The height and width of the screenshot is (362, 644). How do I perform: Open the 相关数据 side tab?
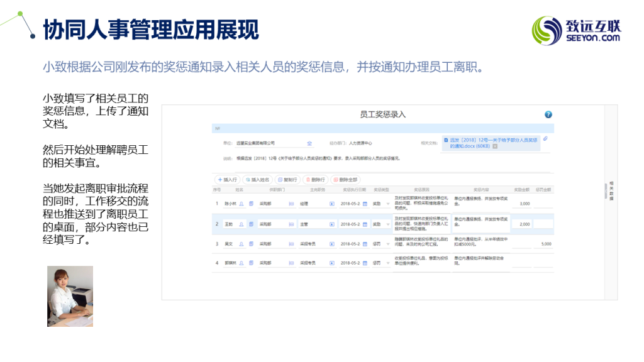pyautogui.click(x=611, y=191)
